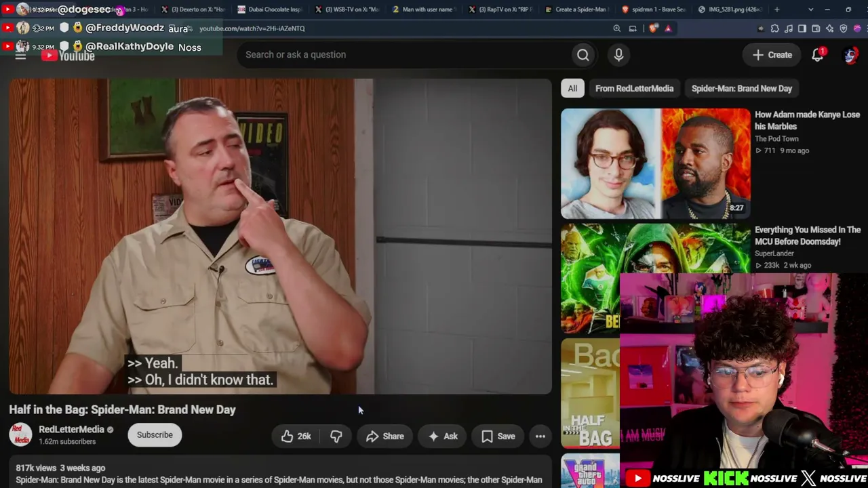Switch to the 'WSB-TV on X' tab

[347, 9]
